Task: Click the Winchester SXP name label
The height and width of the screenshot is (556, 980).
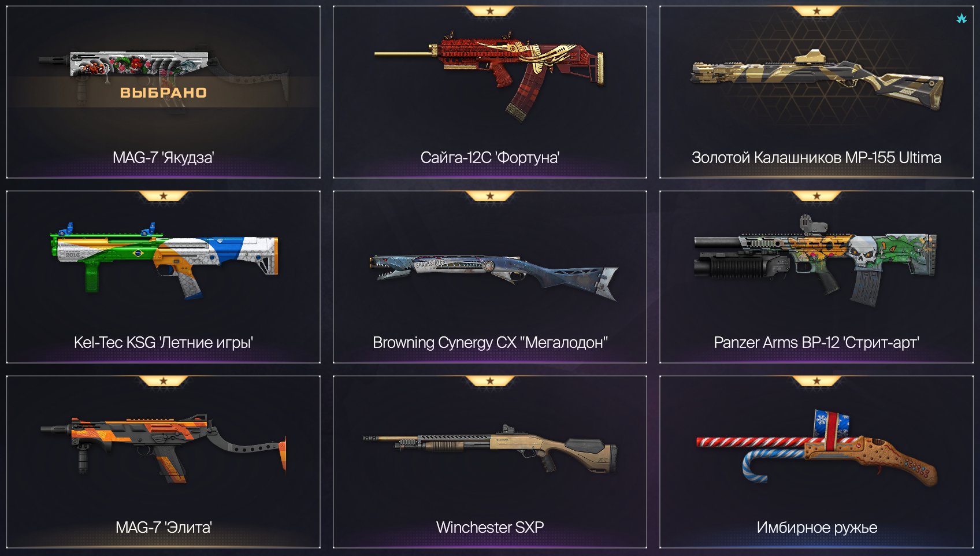Action: (x=490, y=527)
